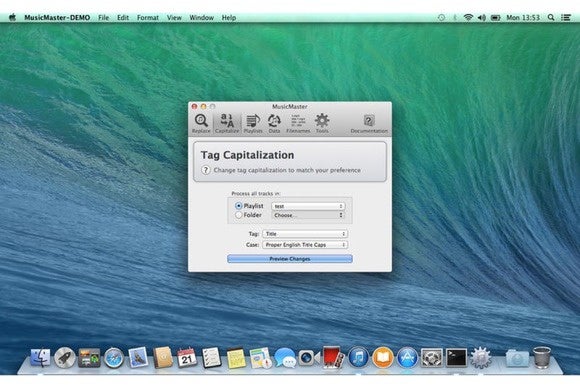This screenshot has width=580, height=388.
Task: Click the Mon 13:53 clock
Action: coord(523,17)
